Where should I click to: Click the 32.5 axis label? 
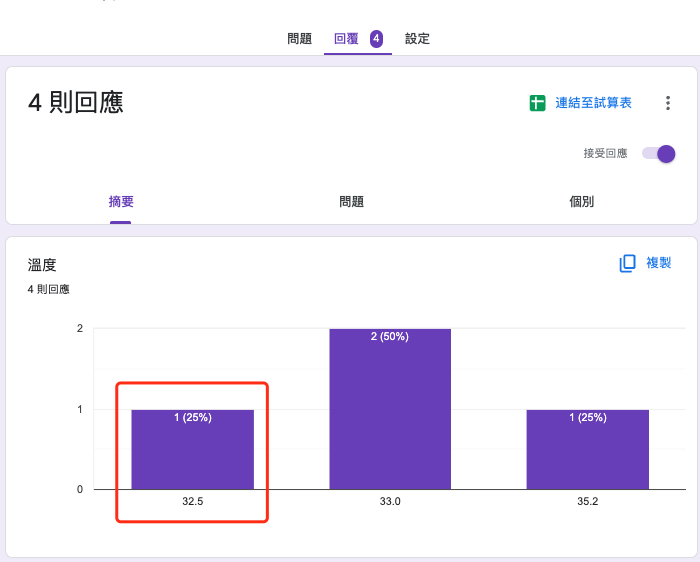[192, 501]
